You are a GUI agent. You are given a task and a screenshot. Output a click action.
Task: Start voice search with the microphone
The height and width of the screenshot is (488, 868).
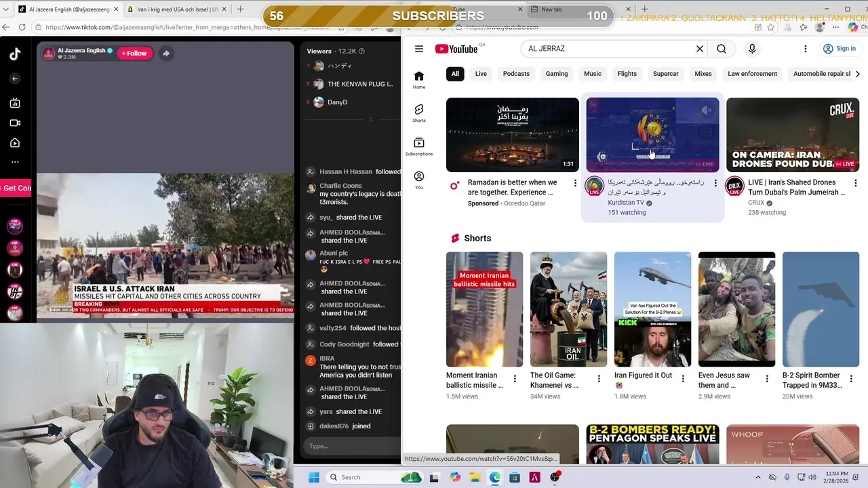[x=752, y=49]
